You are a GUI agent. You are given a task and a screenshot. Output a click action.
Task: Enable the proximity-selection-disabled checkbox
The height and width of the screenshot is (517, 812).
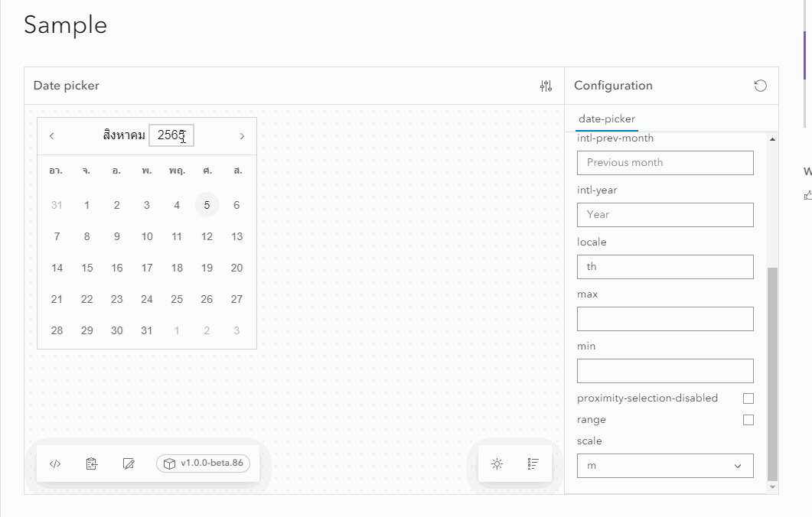coord(748,398)
